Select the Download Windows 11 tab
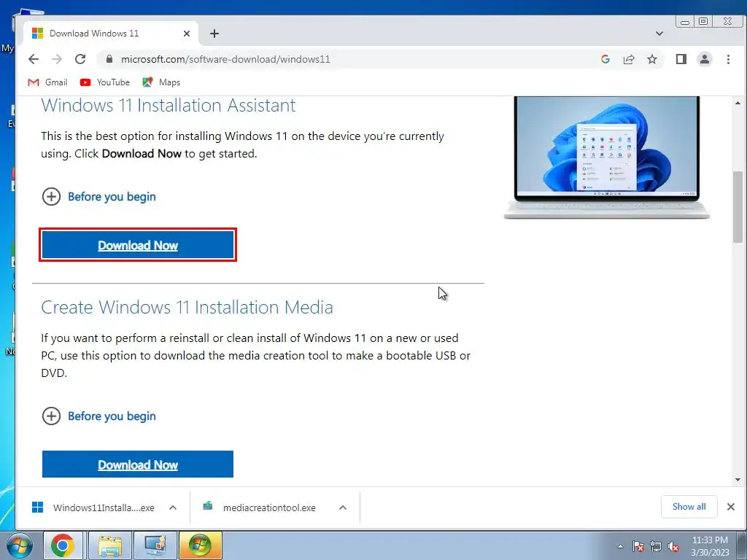The image size is (747, 560). (111, 34)
